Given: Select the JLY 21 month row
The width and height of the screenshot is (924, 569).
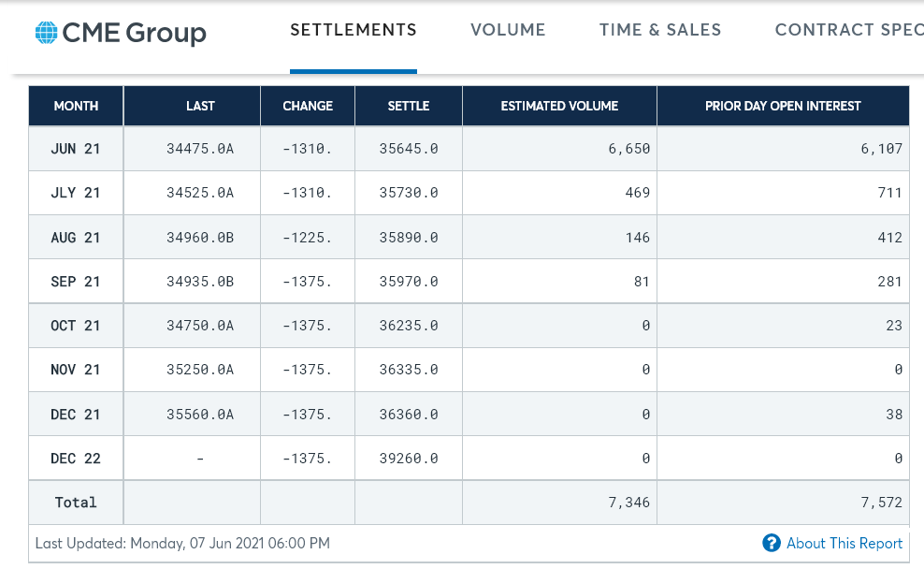Looking at the screenshot, I should click(76, 193).
